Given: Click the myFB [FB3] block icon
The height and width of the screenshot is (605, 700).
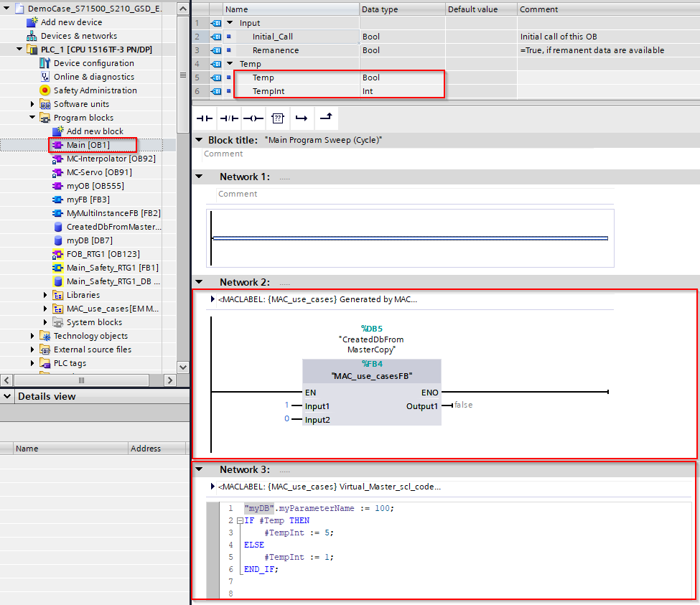Looking at the screenshot, I should tap(57, 200).
